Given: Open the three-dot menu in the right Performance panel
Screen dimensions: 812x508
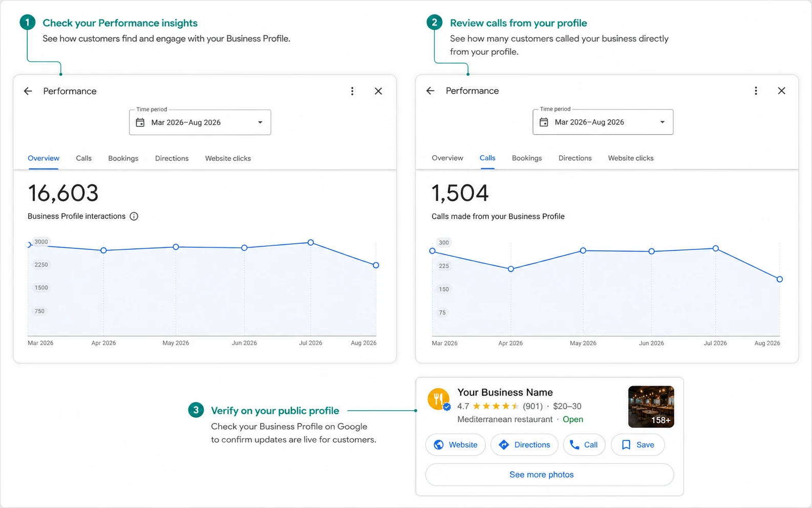Looking at the screenshot, I should pos(756,91).
